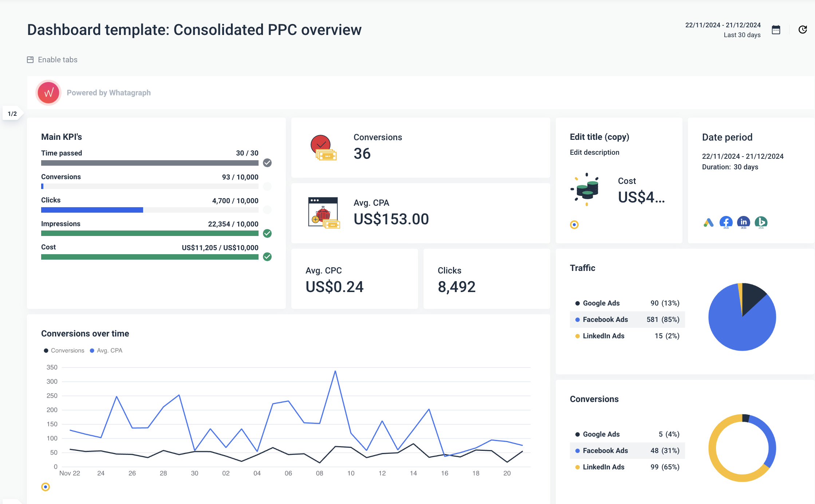The height and width of the screenshot is (504, 815).
Task: Toggle Conversions series in chart legend
Action: pos(64,351)
